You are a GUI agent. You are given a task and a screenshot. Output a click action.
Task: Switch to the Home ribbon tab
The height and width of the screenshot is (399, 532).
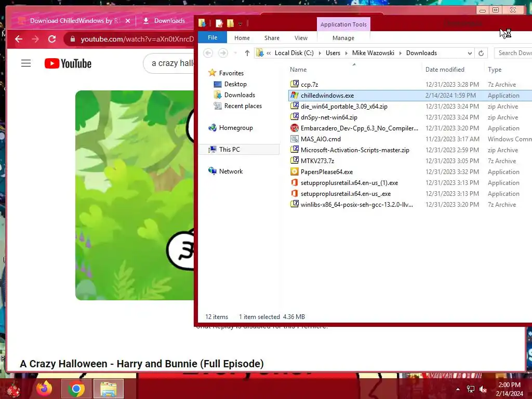pos(242,38)
